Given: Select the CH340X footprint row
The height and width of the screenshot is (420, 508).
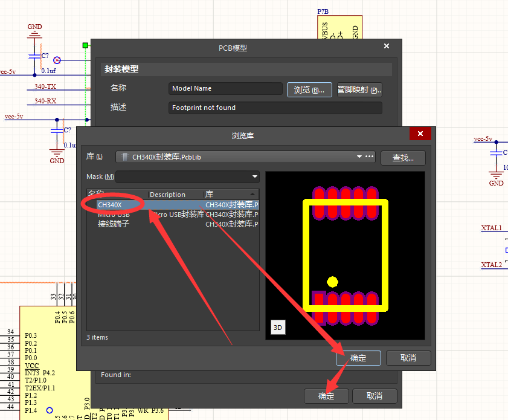Looking at the screenshot, I should (173, 205).
